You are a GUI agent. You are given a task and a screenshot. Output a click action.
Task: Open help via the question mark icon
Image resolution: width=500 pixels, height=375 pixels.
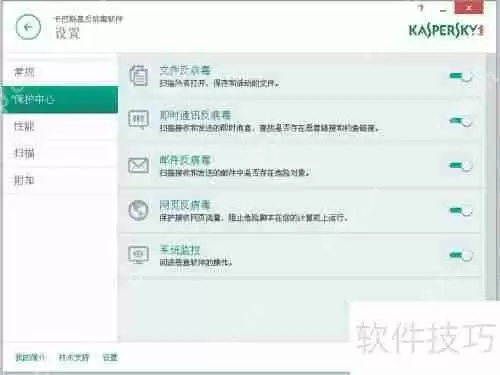coord(421,8)
